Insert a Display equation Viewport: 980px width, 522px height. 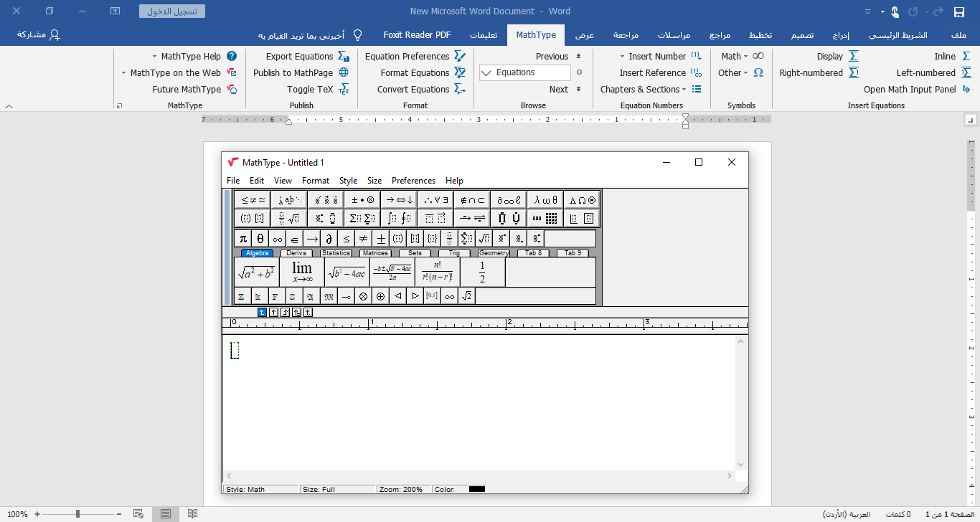point(837,56)
